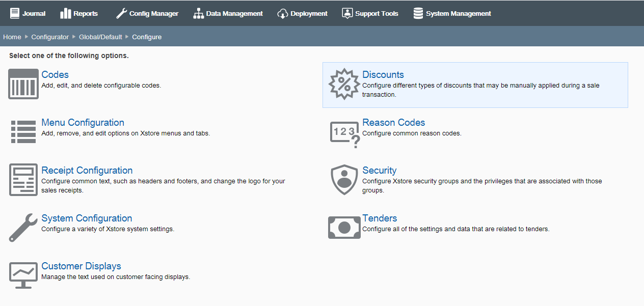
Task: Click the Receipt Configuration receipt icon
Action: [x=23, y=179]
